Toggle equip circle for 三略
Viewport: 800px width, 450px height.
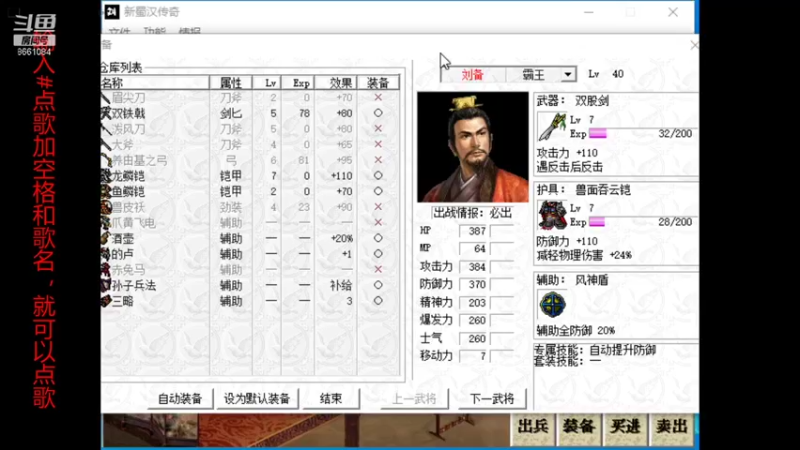378,301
